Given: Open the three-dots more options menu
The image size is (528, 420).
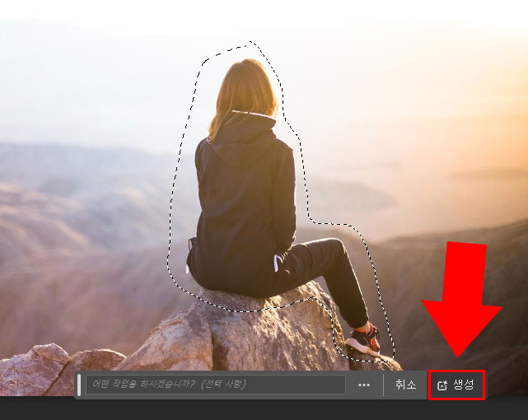Looking at the screenshot, I should 364,385.
